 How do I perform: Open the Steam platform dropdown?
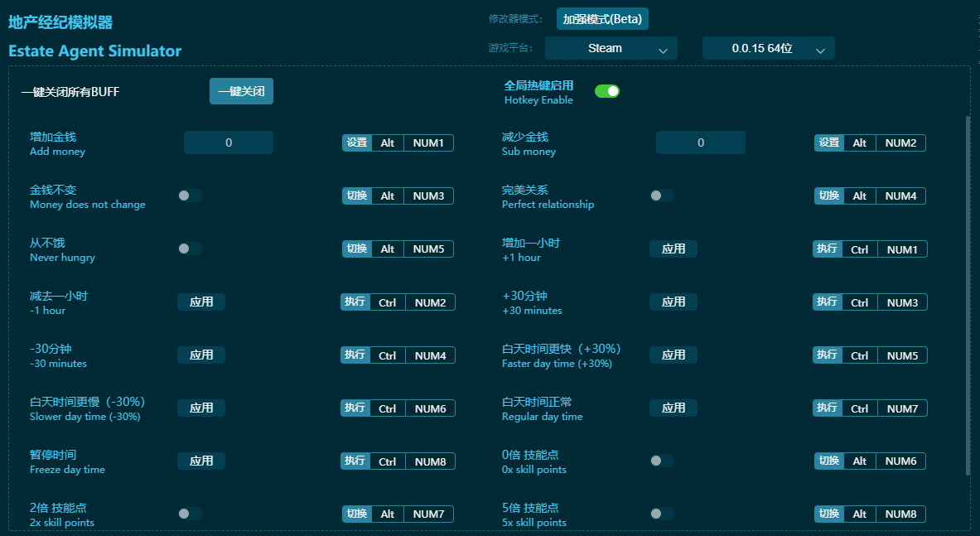click(611, 49)
